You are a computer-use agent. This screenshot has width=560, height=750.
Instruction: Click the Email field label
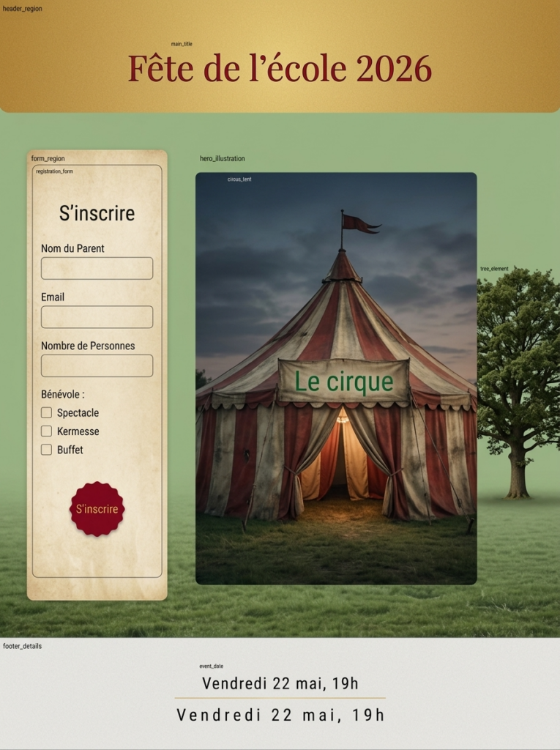53,297
